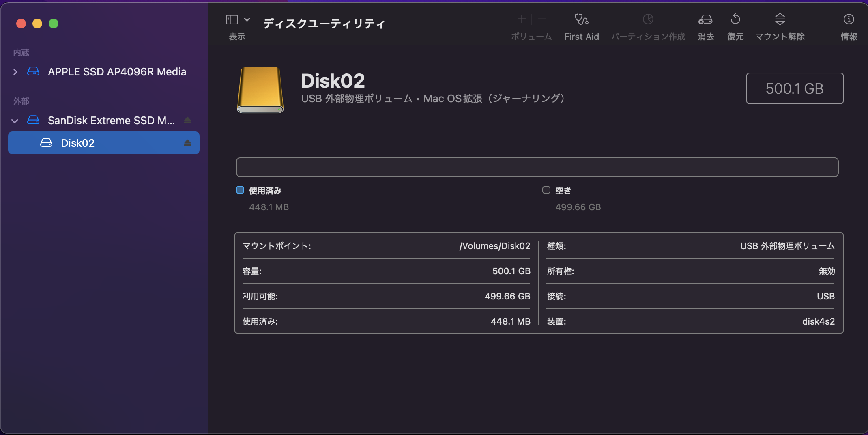This screenshot has width=868, height=435.
Task: Collapse the SanDisk Extreme SSD tree
Action: click(15, 121)
